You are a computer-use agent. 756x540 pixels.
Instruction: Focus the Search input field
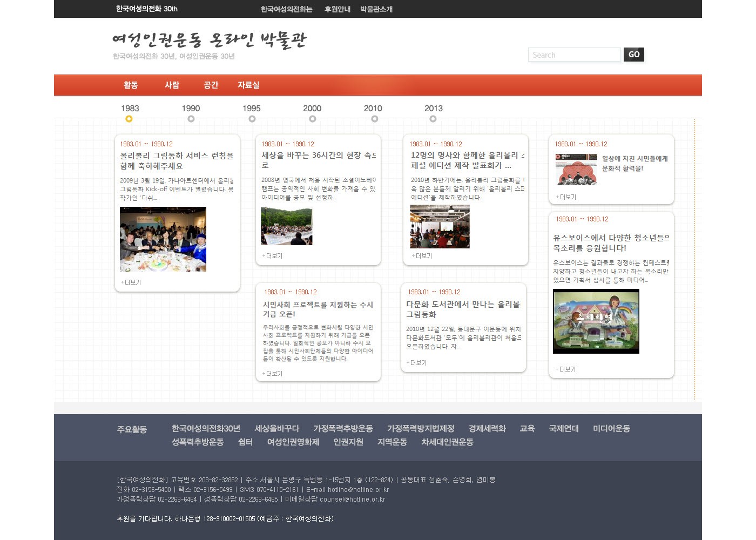click(574, 55)
